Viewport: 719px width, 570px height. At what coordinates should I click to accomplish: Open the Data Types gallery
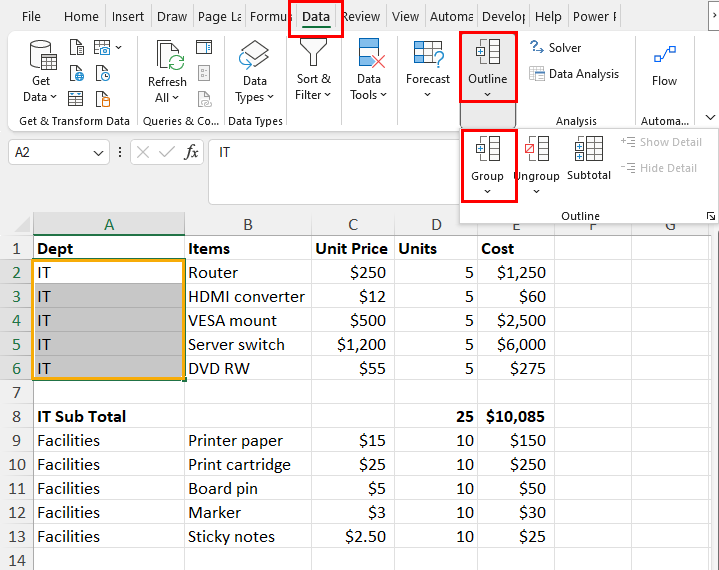tap(254, 72)
